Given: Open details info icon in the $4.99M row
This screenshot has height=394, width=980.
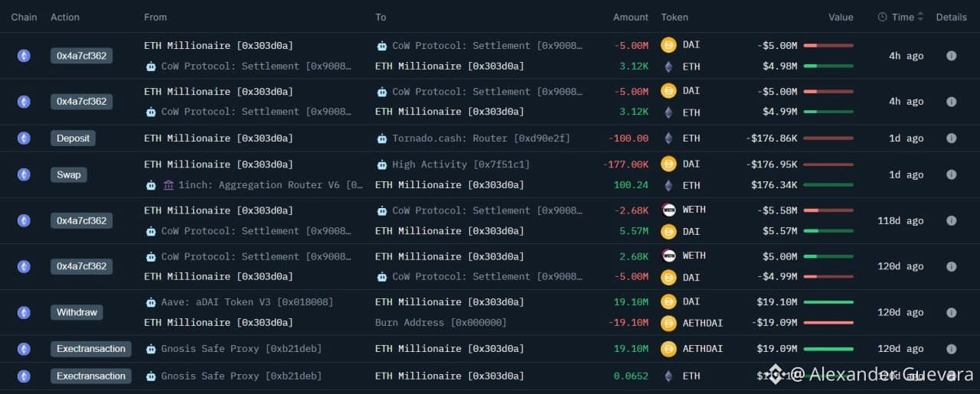Looking at the screenshot, I should coord(951,102).
